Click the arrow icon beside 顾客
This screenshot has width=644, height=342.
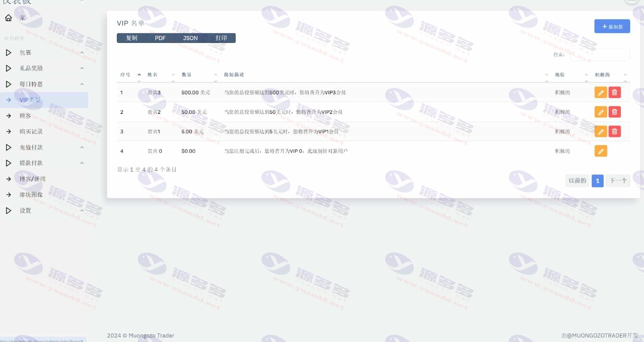(x=9, y=116)
